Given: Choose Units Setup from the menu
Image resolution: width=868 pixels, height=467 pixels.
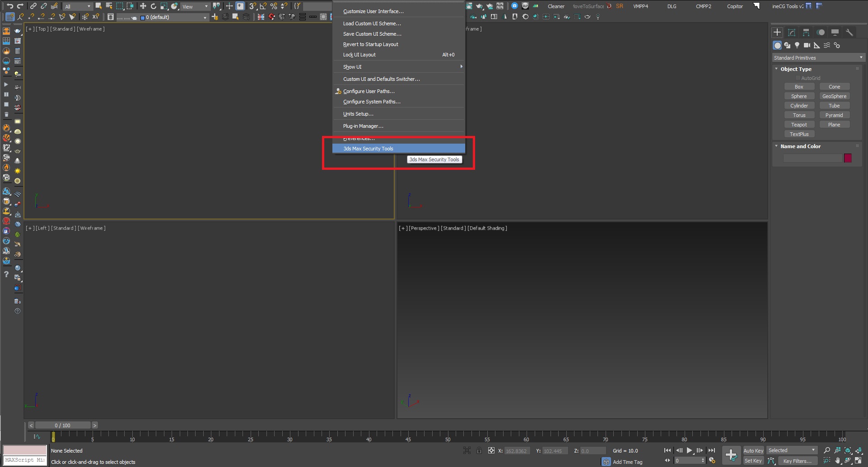Looking at the screenshot, I should [358, 113].
